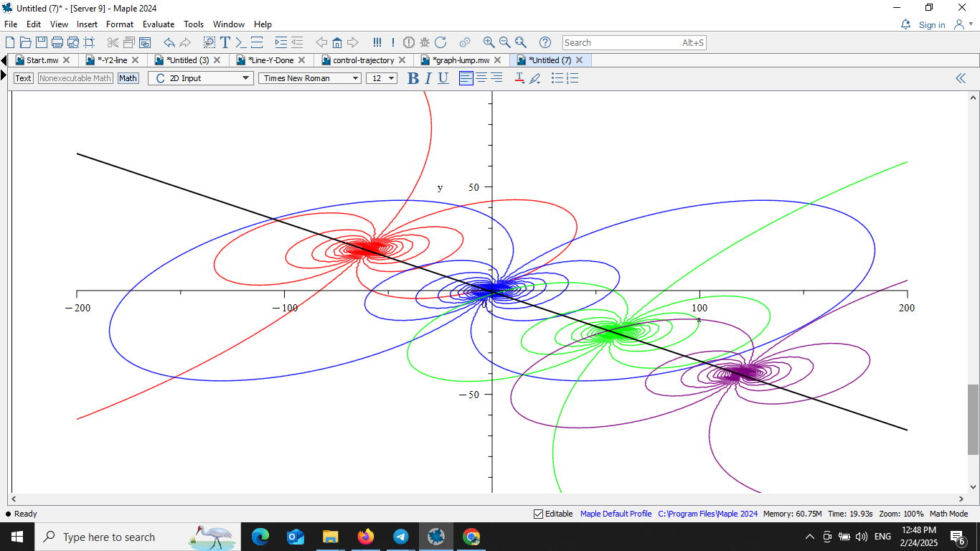980x551 pixels.
Task: Execute entire worksheet with triple exclamation
Action: point(377,42)
